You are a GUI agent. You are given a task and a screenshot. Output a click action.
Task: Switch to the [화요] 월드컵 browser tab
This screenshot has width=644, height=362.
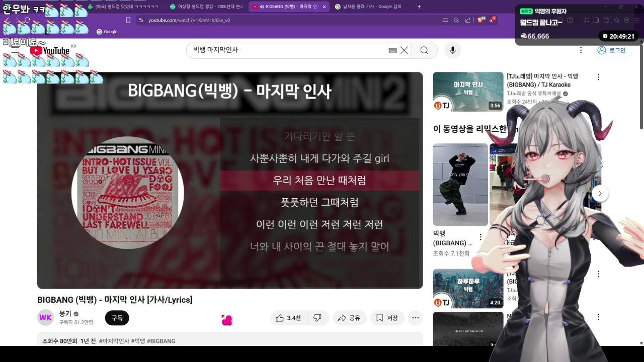coord(123,7)
